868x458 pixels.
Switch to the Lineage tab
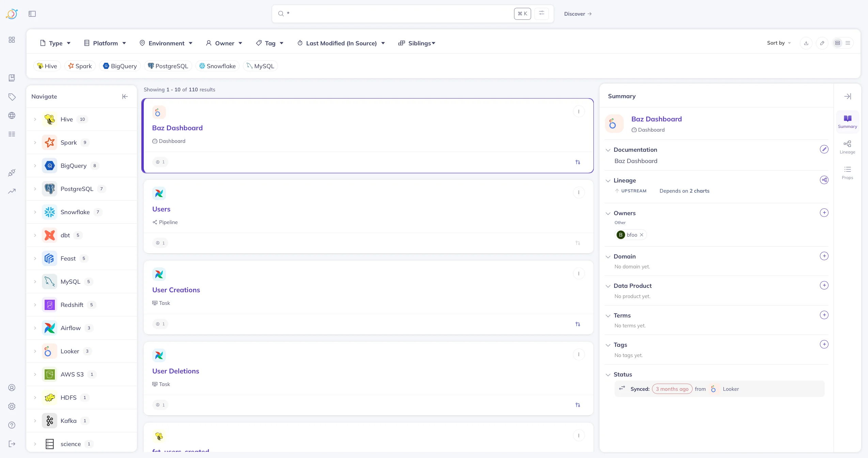[x=848, y=147]
